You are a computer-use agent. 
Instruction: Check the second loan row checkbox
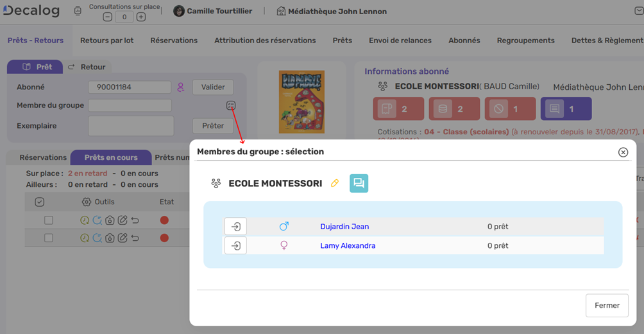49,238
